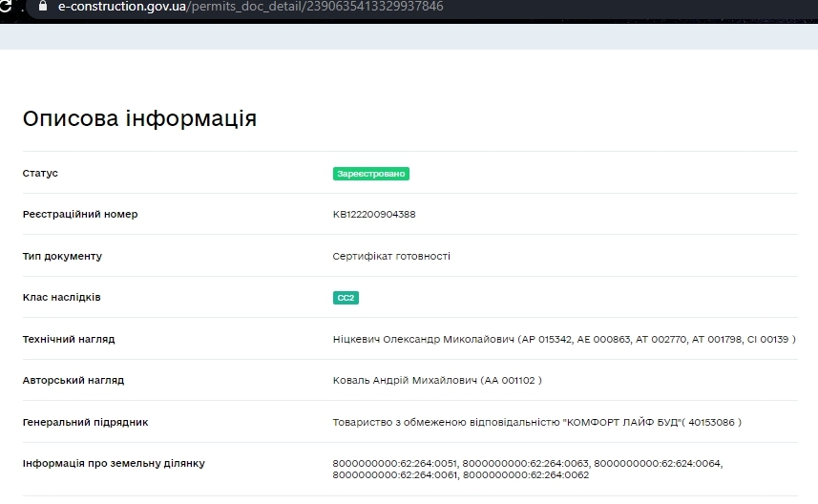818x504 pixels.
Task: Click cadastral number 8000000000:62:264:0051
Action: [x=394, y=463]
